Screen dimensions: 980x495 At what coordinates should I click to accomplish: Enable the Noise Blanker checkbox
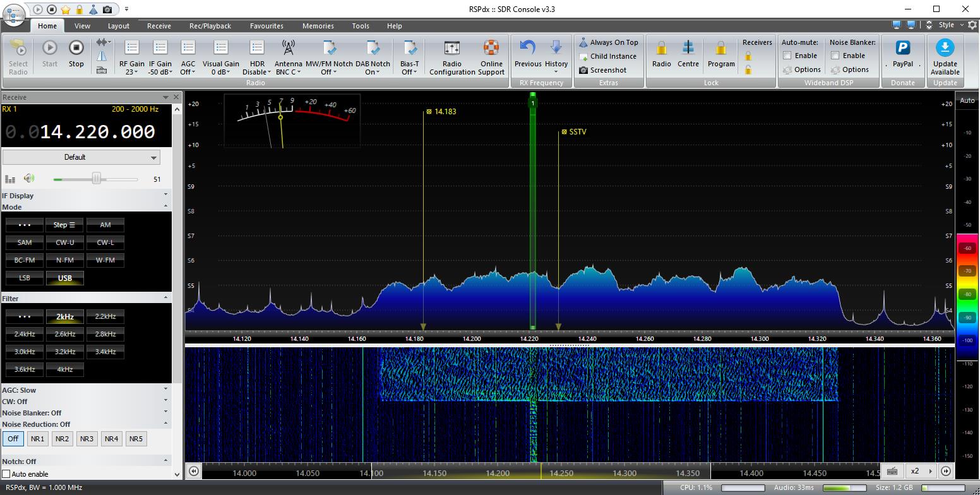tap(835, 56)
